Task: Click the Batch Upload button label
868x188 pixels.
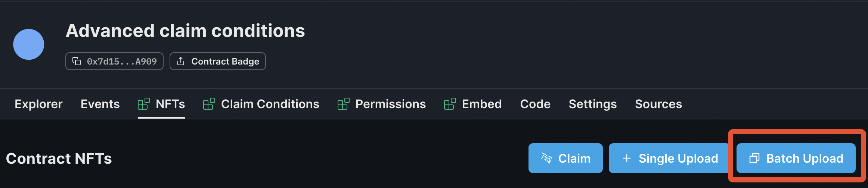Action: (x=805, y=159)
